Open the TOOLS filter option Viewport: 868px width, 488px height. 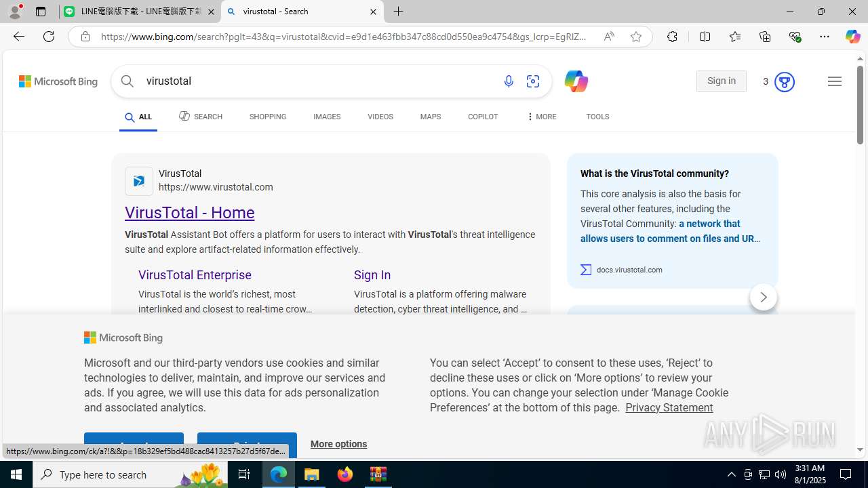point(597,117)
